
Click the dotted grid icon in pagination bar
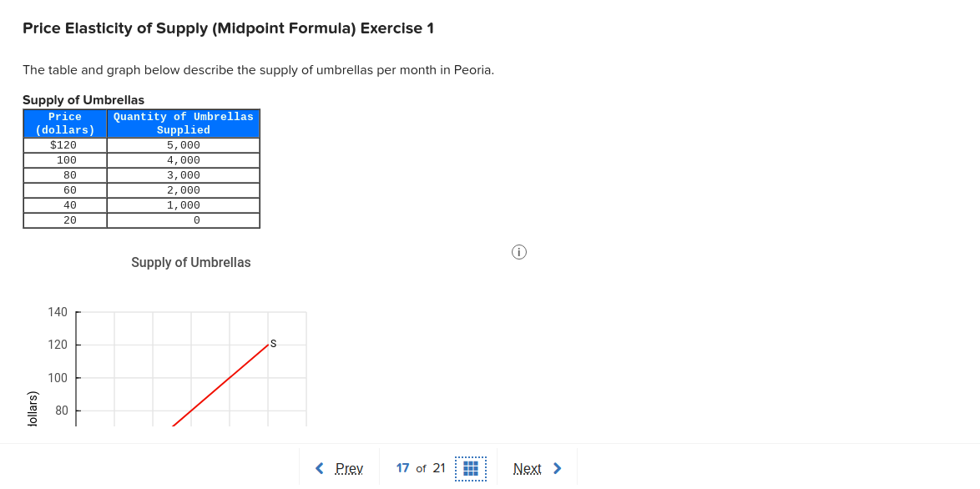click(470, 468)
